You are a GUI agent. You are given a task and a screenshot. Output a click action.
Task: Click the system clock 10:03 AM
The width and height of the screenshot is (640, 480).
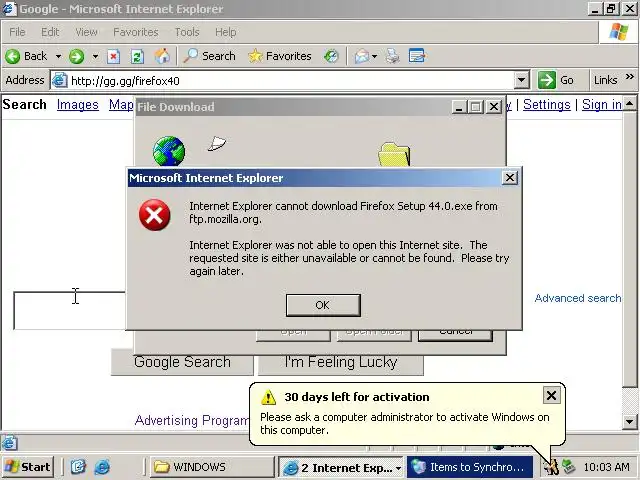606,467
